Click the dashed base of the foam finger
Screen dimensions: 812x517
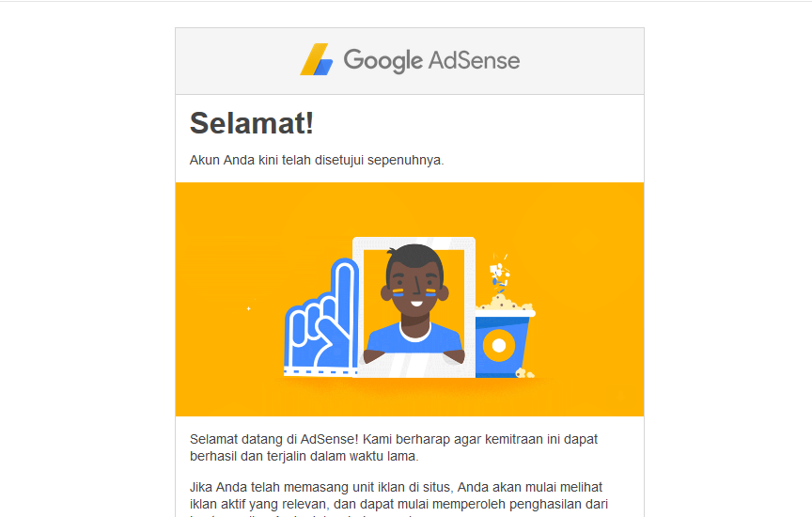320,371
